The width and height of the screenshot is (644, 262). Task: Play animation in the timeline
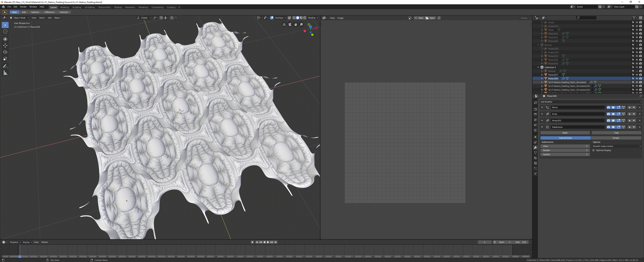268,242
